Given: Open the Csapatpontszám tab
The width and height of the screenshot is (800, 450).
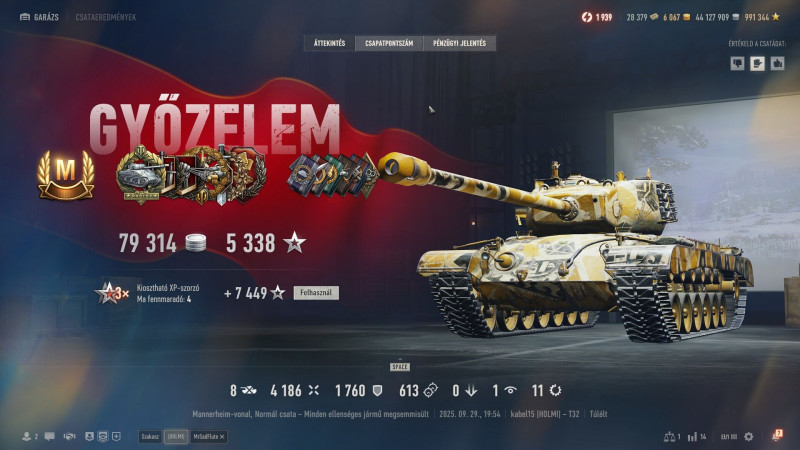Looking at the screenshot, I should 389,43.
